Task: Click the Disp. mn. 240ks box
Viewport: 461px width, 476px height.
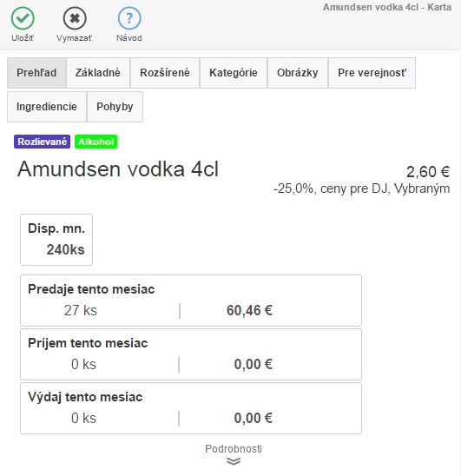Action: click(x=56, y=240)
